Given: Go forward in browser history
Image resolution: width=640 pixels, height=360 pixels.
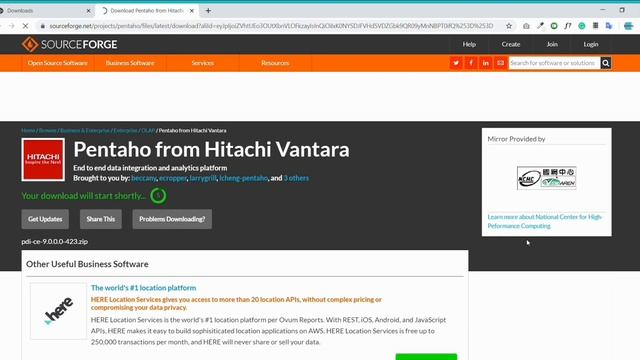Looking at the screenshot, I should point(11,26).
